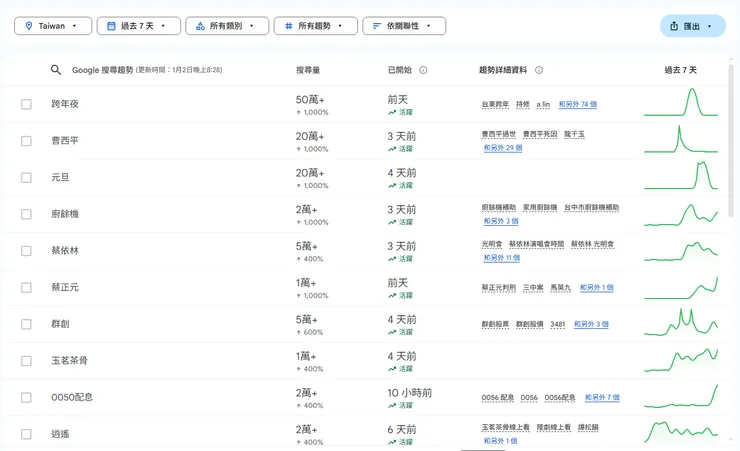
Task: Click 和另外 7 個 link in 0050配息 row
Action: coord(602,398)
